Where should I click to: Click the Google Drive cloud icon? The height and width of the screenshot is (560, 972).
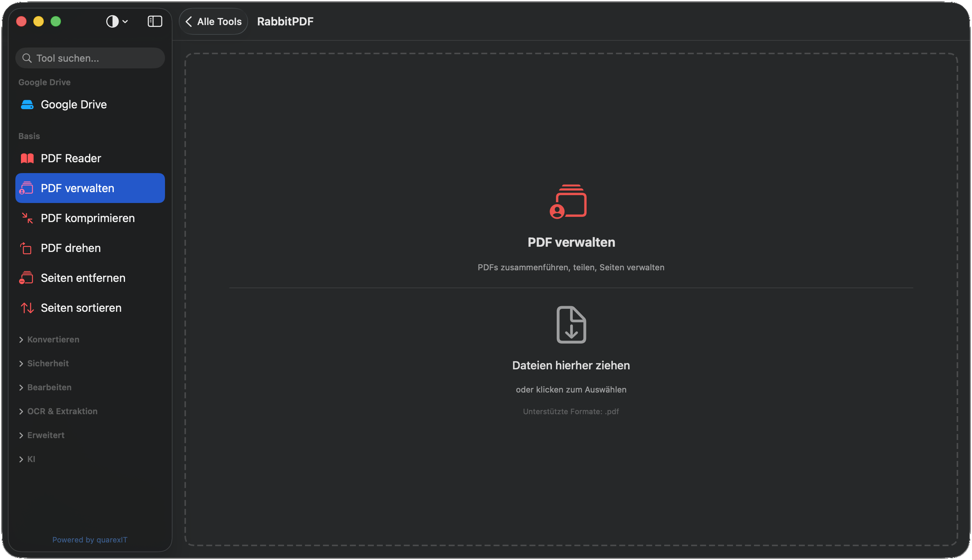27,105
